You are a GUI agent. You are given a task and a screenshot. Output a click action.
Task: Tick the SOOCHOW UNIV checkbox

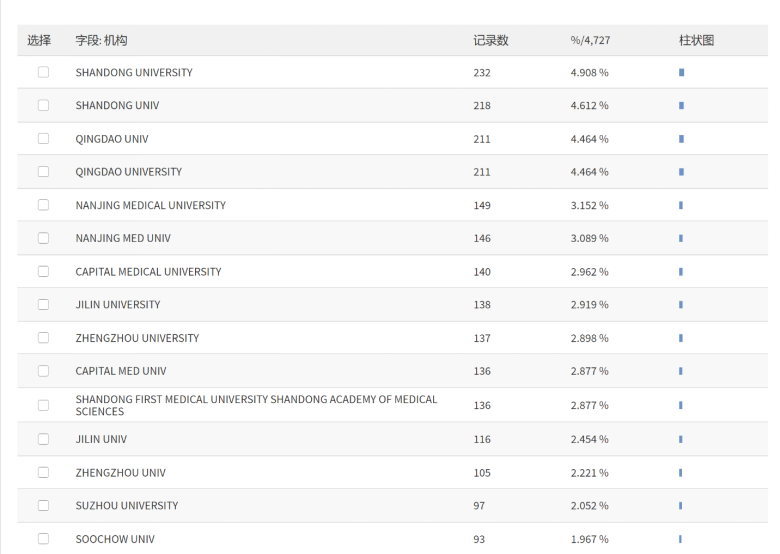pyautogui.click(x=43, y=539)
